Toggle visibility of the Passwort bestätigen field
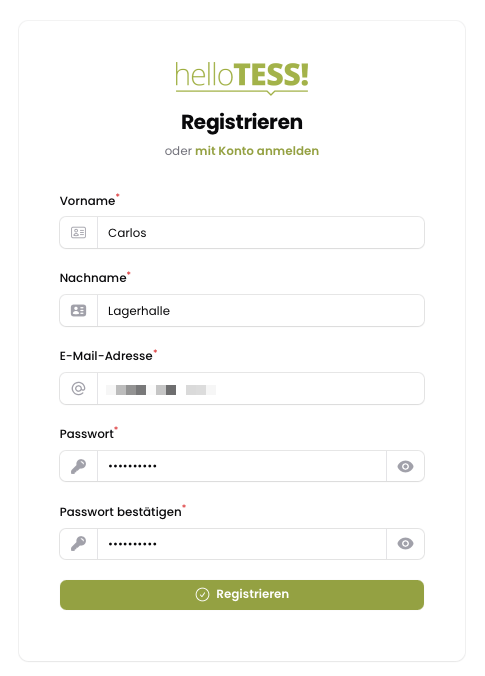This screenshot has width=485, height=676. (405, 544)
